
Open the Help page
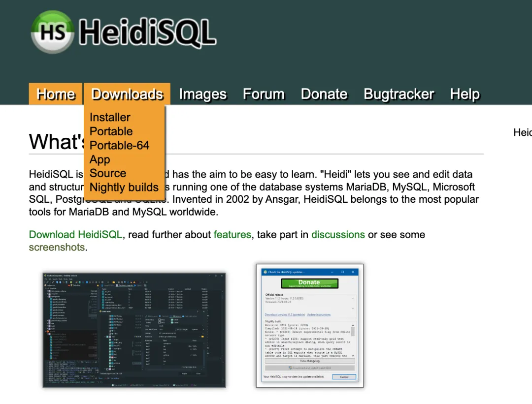coord(465,94)
